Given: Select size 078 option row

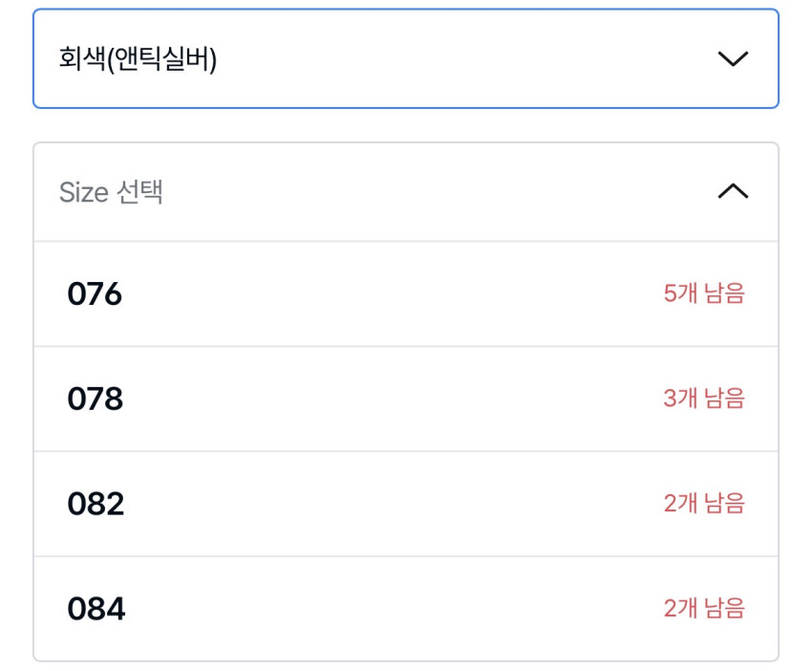Looking at the screenshot, I should (405, 399).
